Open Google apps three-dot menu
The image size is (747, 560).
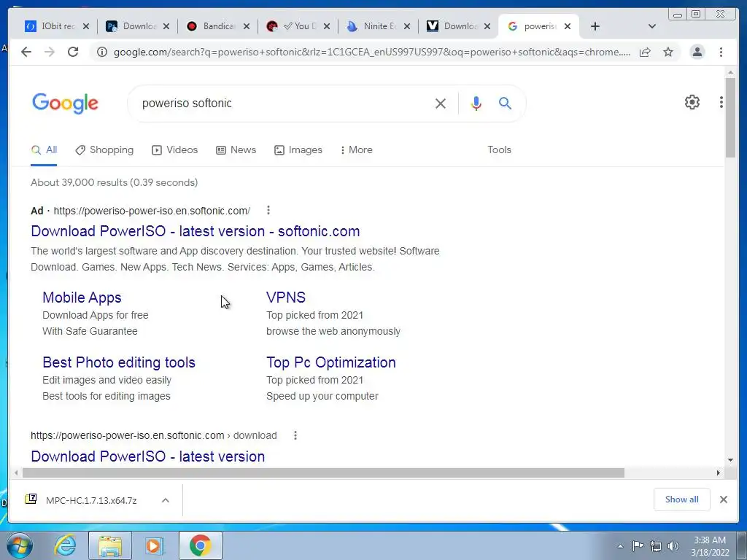tap(721, 102)
